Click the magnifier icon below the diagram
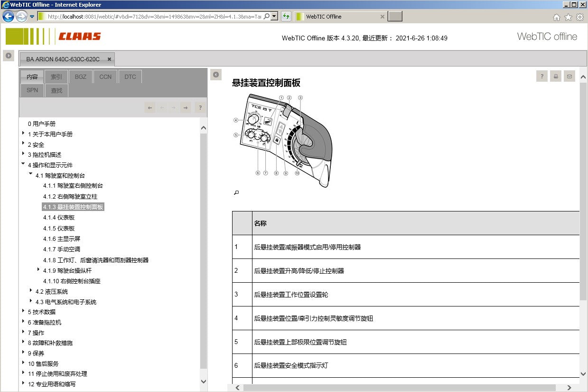This screenshot has height=392, width=588. pos(236,192)
